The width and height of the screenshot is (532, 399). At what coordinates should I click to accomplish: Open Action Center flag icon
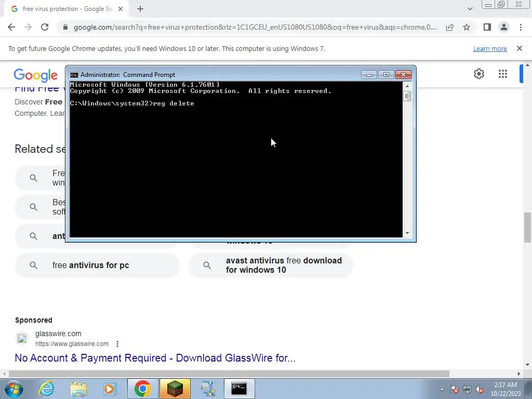point(455,389)
